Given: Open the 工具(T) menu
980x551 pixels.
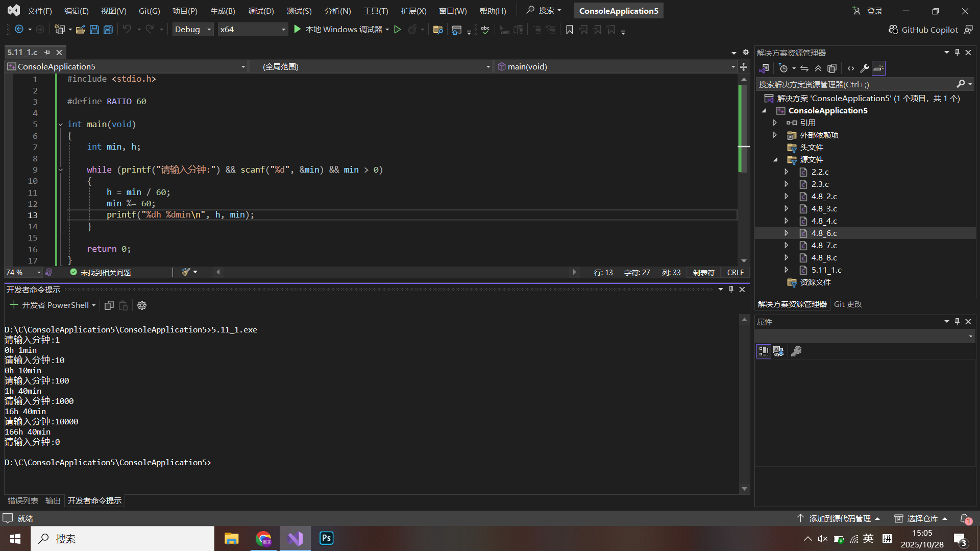Looking at the screenshot, I should pyautogui.click(x=376, y=11).
